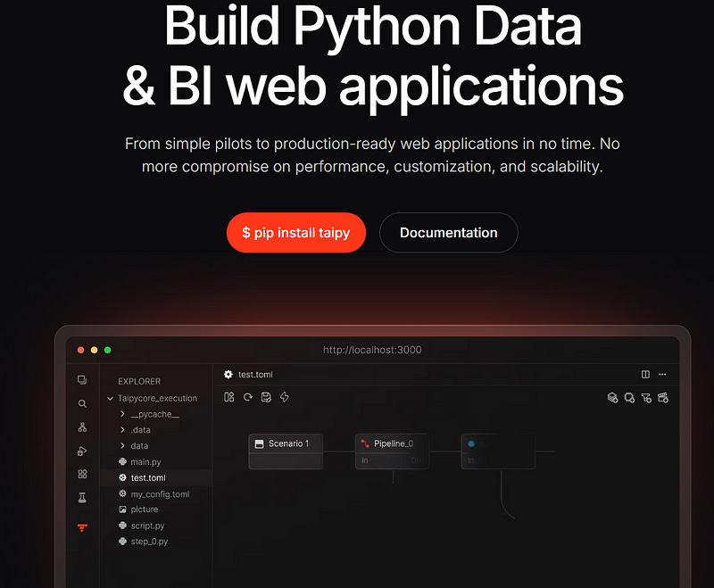Select the __pycache__ folder
Image resolution: width=714 pixels, height=588 pixels.
point(154,414)
